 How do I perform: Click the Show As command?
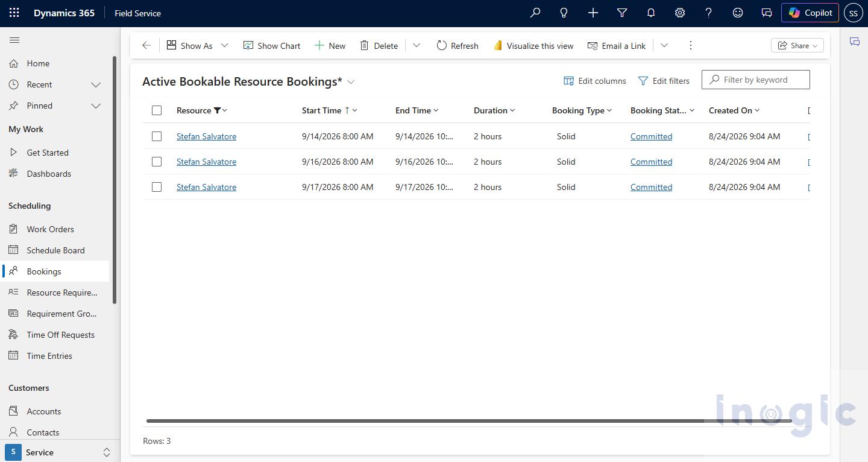pos(189,45)
